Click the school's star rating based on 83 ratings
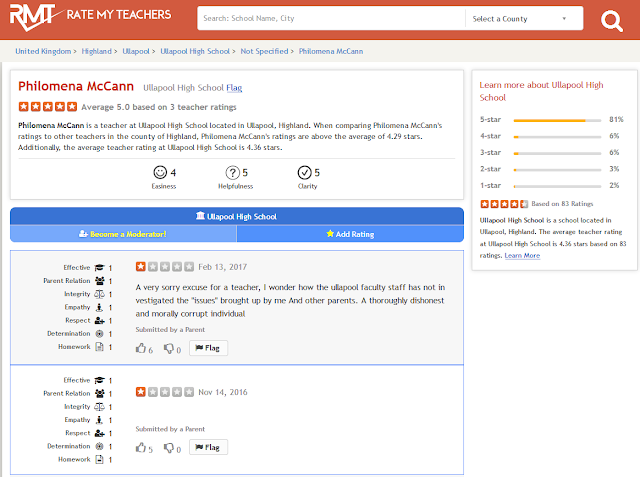 [x=504, y=204]
